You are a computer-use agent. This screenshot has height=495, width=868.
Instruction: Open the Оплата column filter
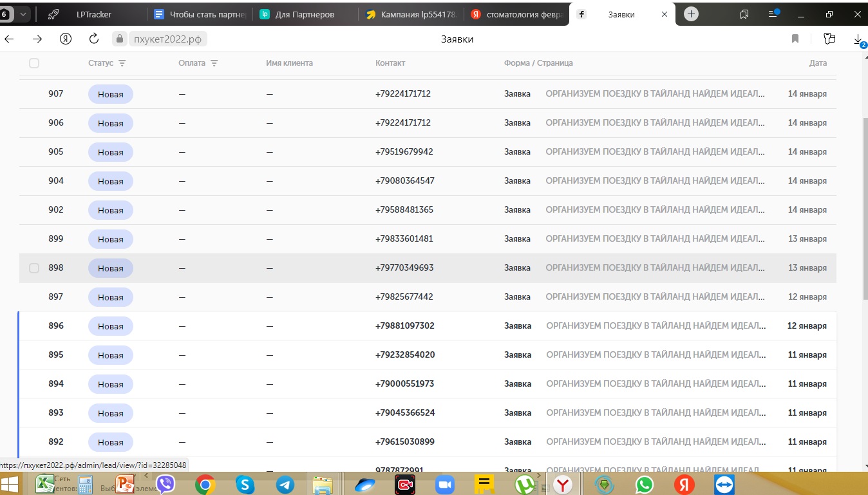[214, 63]
